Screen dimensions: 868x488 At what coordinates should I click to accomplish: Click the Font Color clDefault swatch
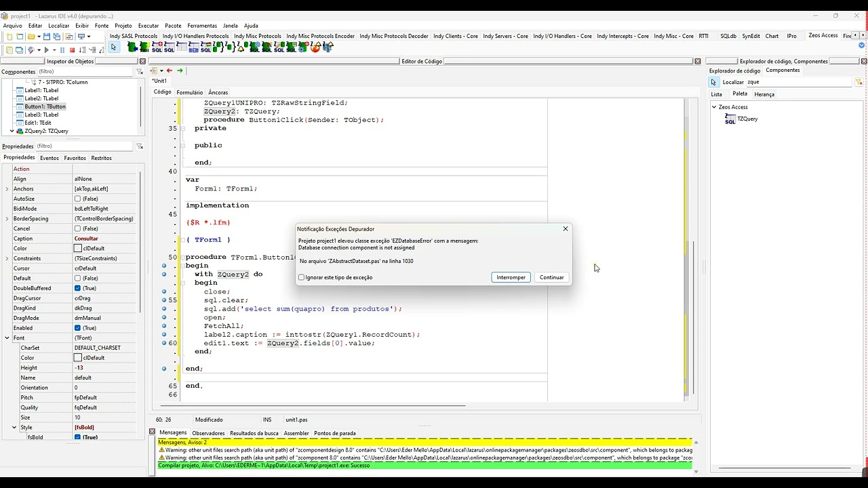click(77, 358)
